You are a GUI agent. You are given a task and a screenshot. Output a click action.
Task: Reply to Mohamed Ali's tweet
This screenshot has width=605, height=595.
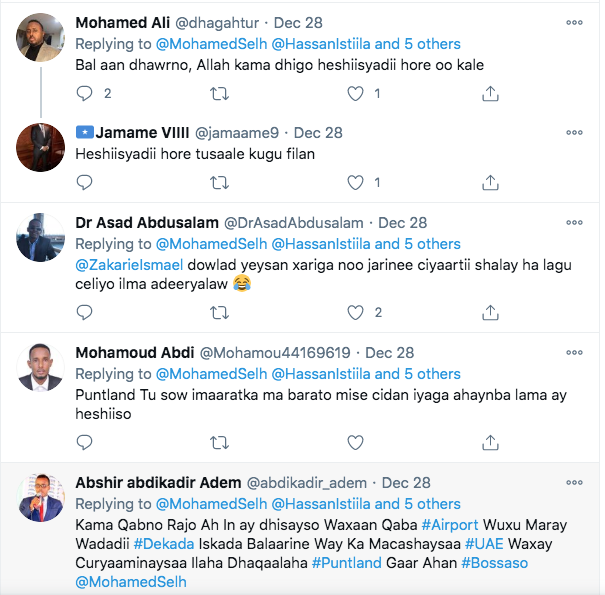(85, 93)
